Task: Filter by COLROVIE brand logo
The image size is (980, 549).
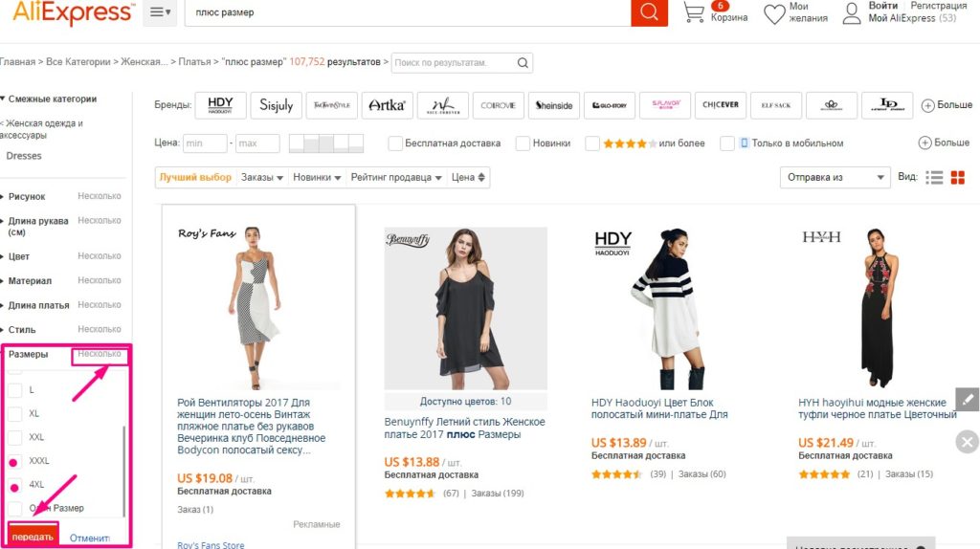Action: coord(498,105)
